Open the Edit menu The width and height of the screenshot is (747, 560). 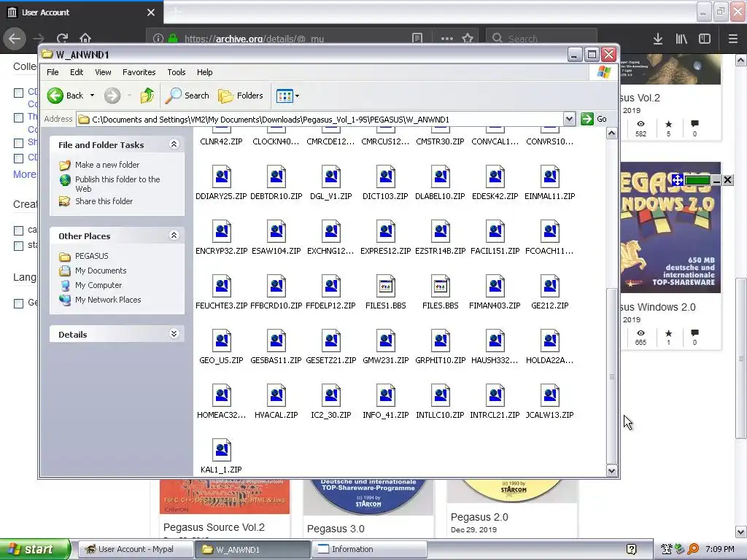(77, 72)
